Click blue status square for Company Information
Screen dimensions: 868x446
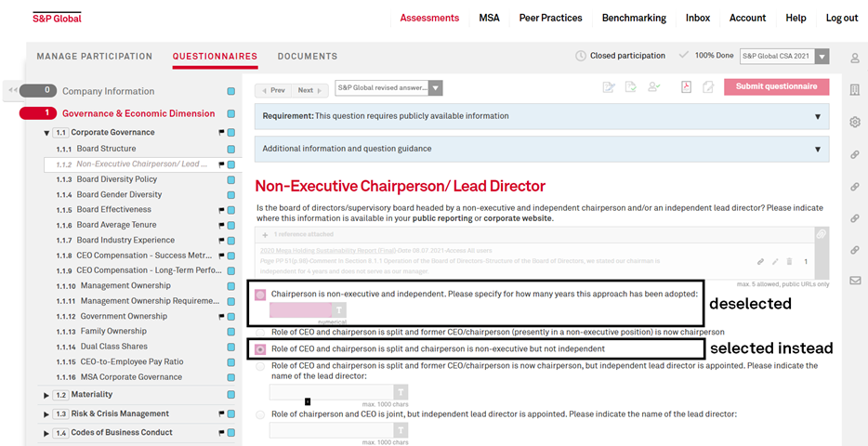pos(230,91)
